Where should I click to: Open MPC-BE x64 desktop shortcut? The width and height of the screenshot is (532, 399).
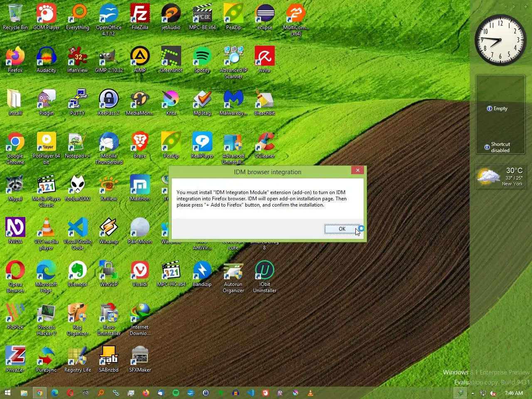(x=202, y=17)
